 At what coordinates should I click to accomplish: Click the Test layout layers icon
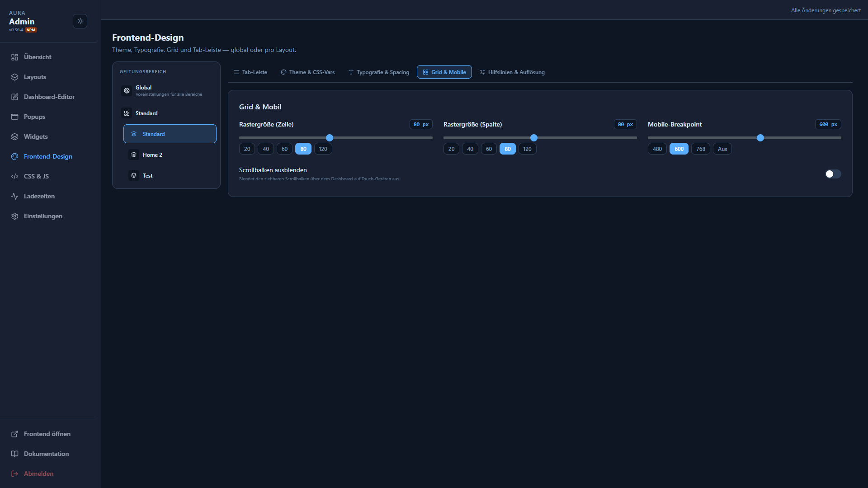(134, 175)
